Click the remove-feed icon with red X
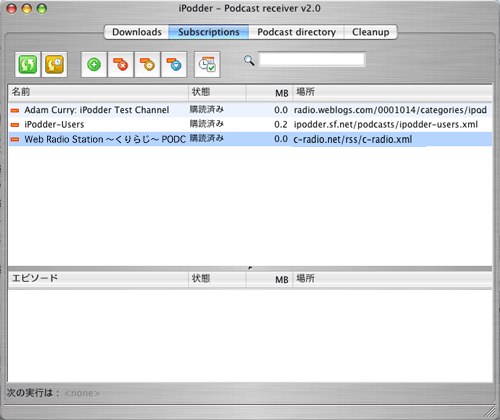The width and height of the screenshot is (500, 420). (x=121, y=64)
